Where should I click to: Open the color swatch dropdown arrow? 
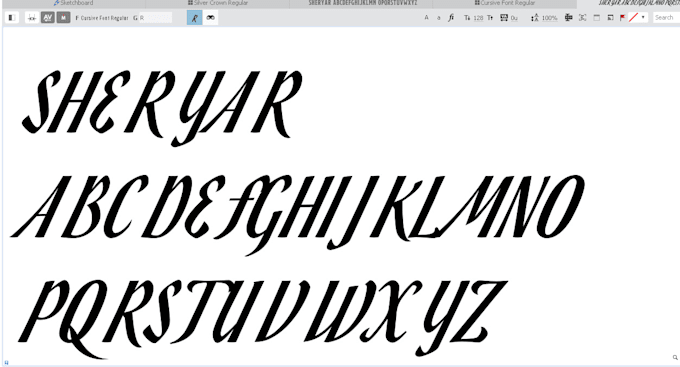(x=643, y=18)
